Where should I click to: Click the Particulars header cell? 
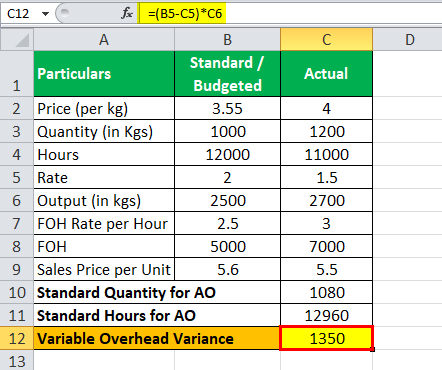104,74
